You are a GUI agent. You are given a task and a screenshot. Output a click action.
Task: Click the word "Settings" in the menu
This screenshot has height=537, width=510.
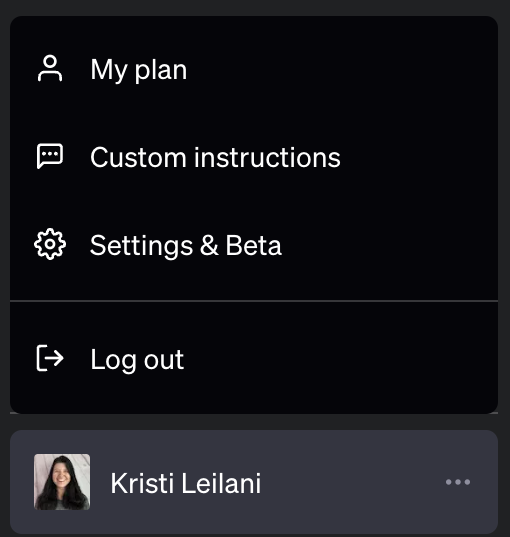[141, 246]
